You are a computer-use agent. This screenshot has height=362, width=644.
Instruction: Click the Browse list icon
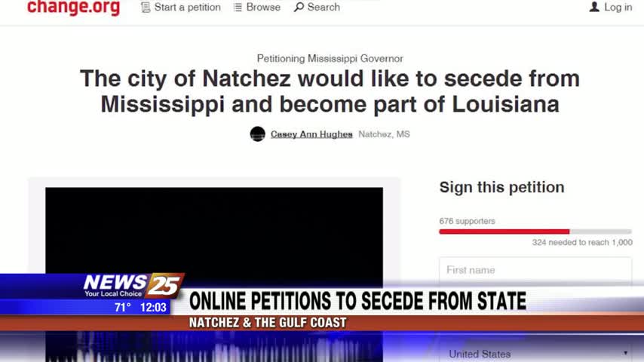coord(238,8)
